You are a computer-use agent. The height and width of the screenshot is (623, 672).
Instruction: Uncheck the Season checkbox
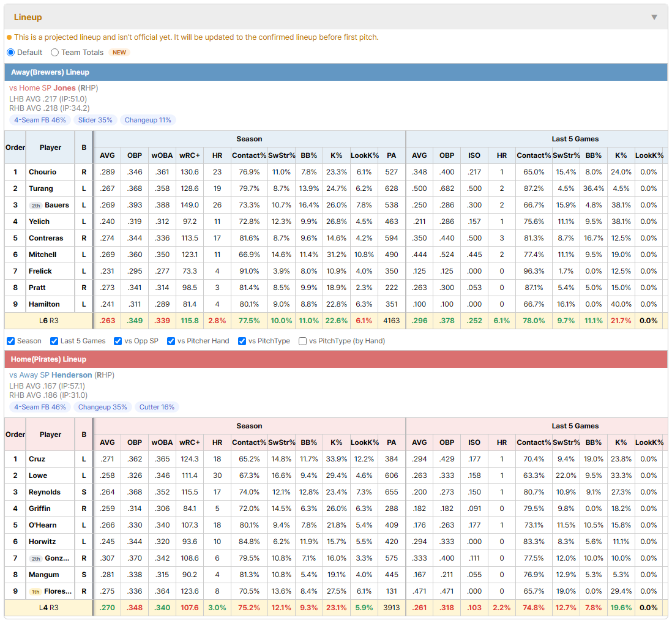pyautogui.click(x=11, y=341)
